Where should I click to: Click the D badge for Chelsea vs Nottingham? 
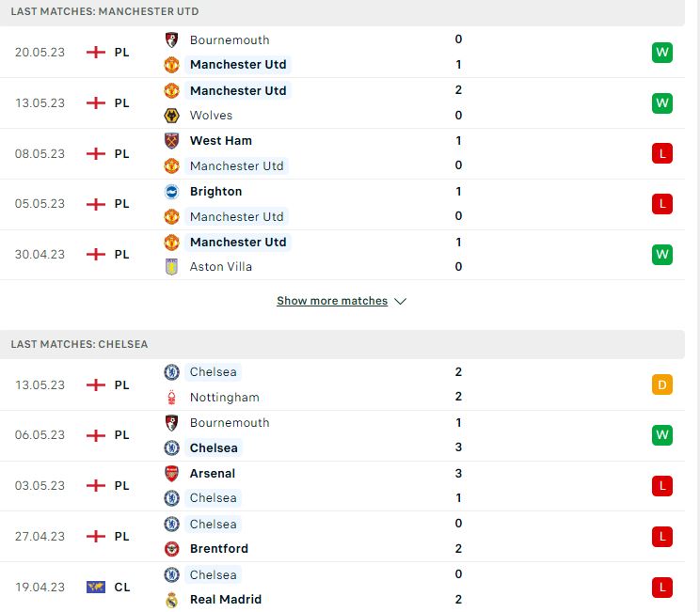(x=662, y=384)
